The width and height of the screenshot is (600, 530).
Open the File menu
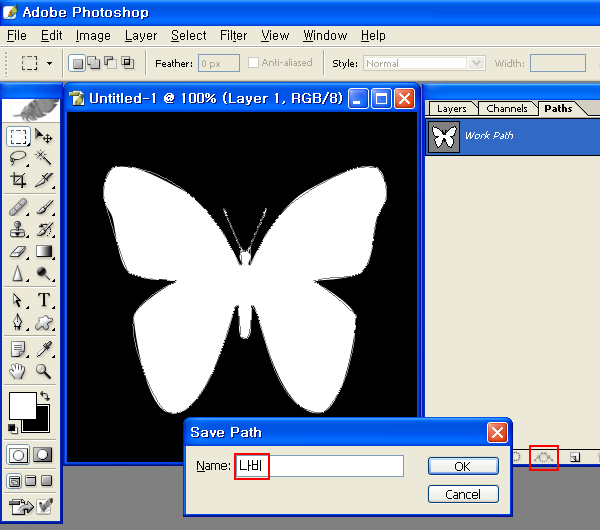[17, 36]
